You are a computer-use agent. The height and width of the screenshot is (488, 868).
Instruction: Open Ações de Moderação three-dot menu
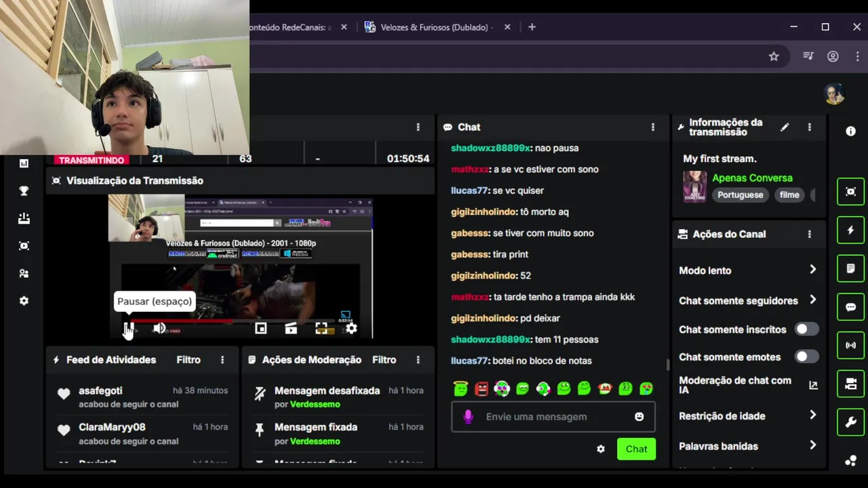(418, 360)
